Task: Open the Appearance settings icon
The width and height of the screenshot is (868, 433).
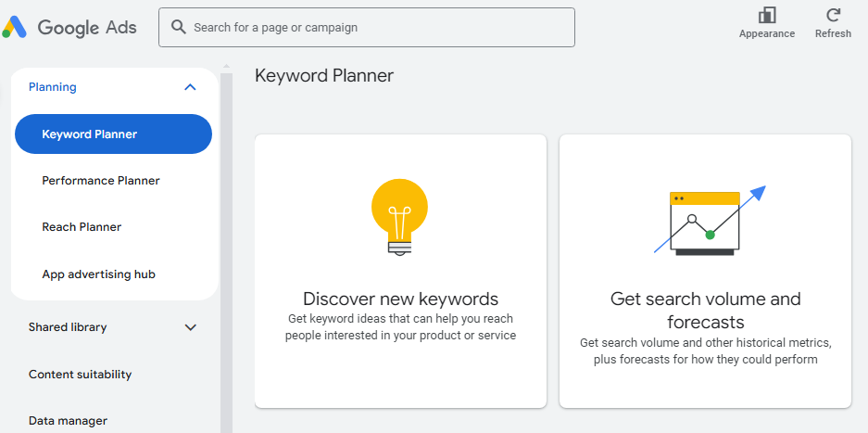Action: [x=767, y=15]
